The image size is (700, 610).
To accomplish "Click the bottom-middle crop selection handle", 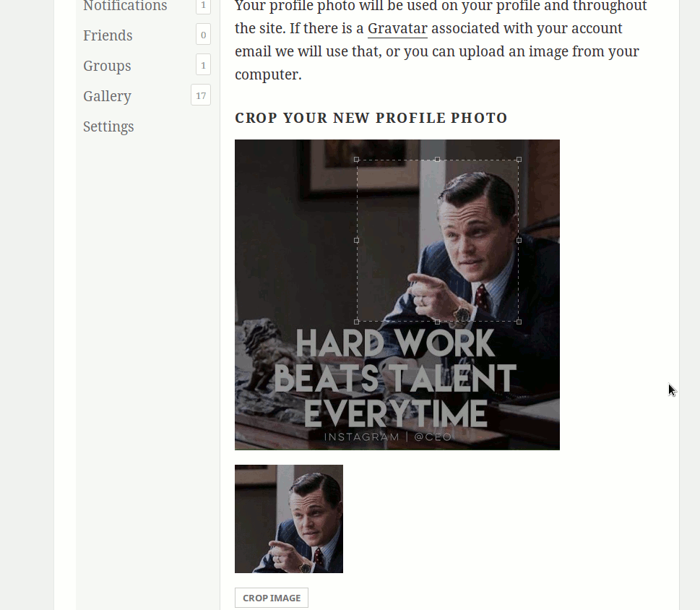I will click(x=438, y=322).
